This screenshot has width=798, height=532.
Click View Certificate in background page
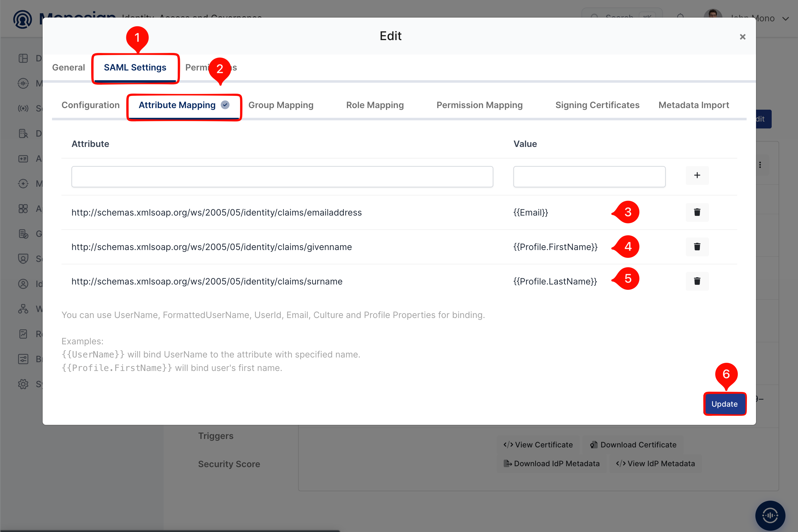[538, 445]
